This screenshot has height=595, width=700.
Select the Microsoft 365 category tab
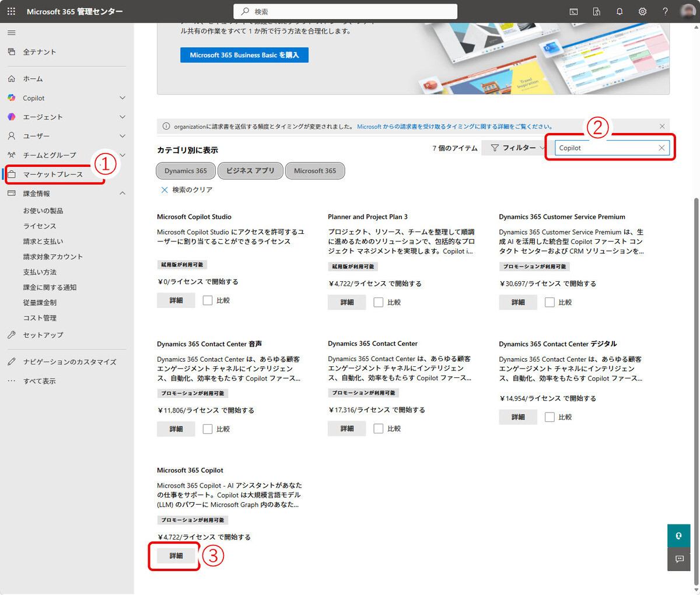(x=315, y=171)
